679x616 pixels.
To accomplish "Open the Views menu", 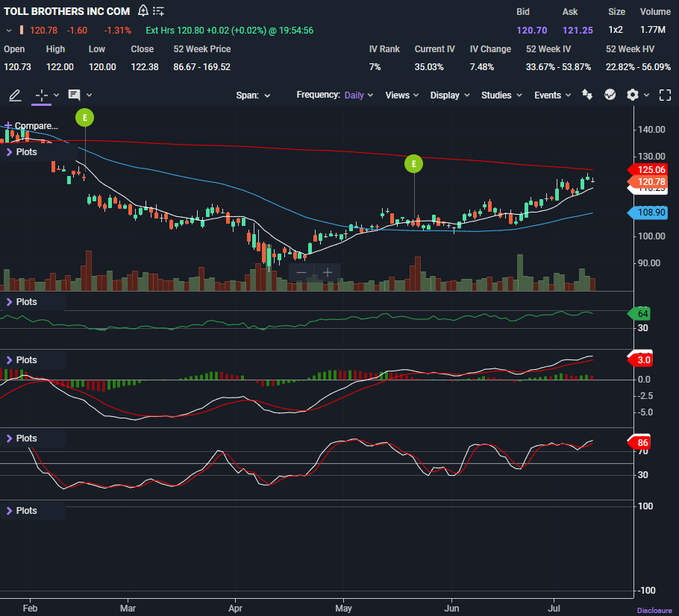I will click(402, 95).
